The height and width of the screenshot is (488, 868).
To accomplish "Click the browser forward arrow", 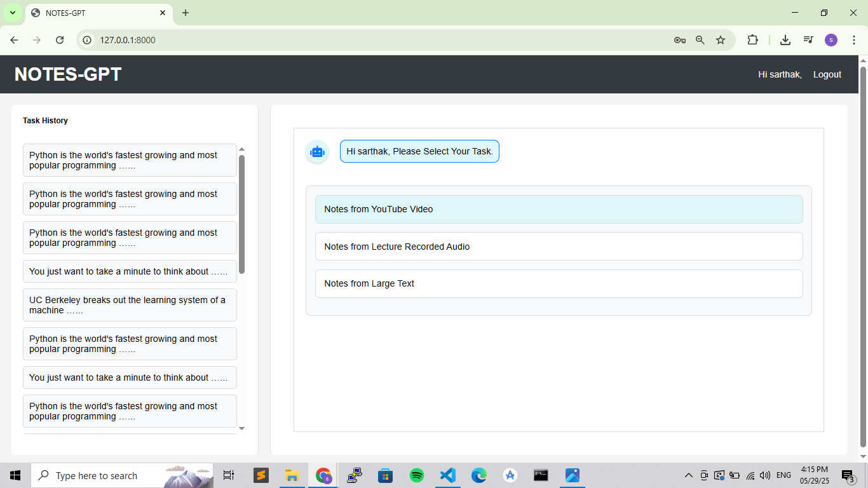I will [x=37, y=40].
